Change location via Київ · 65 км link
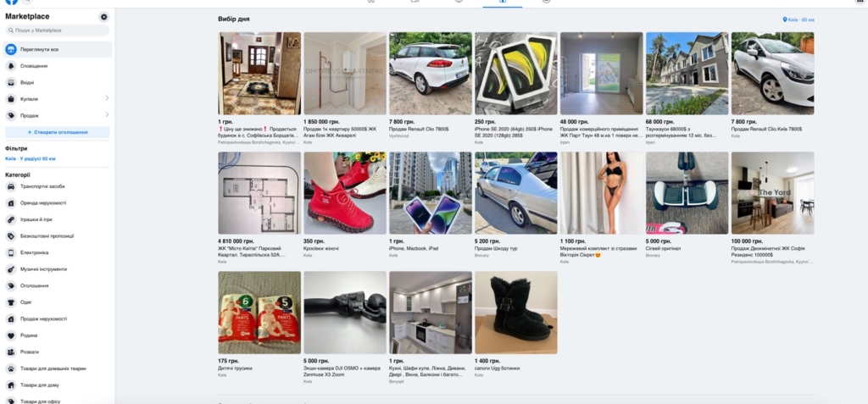Image resolution: width=868 pixels, height=404 pixels. pyautogui.click(x=798, y=19)
